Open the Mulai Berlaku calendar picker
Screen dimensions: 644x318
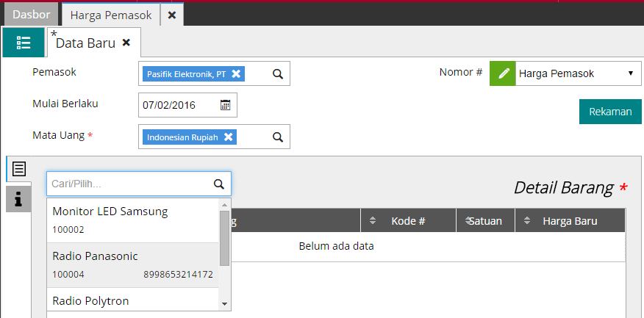click(226, 105)
